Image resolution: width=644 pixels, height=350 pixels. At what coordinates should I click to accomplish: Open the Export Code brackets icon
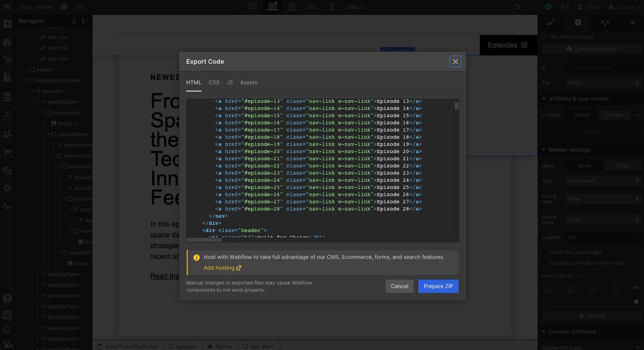tap(565, 7)
